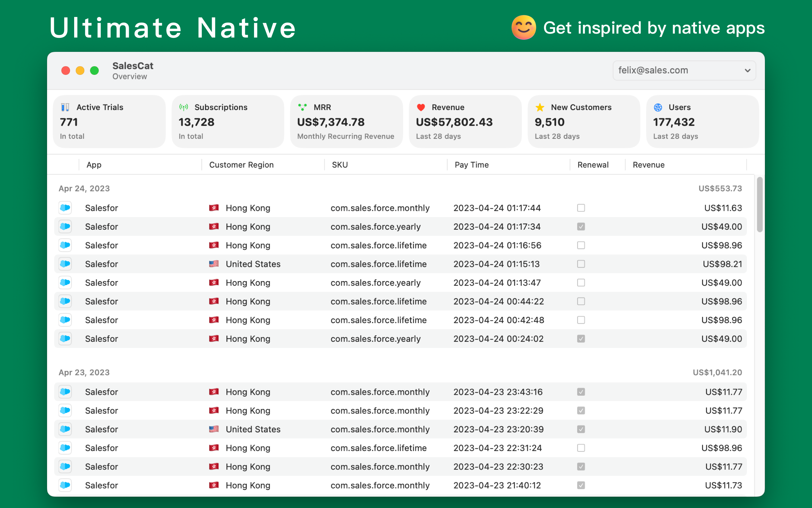Click the Users globe icon
Screen dimensions: 812x508
(658, 107)
